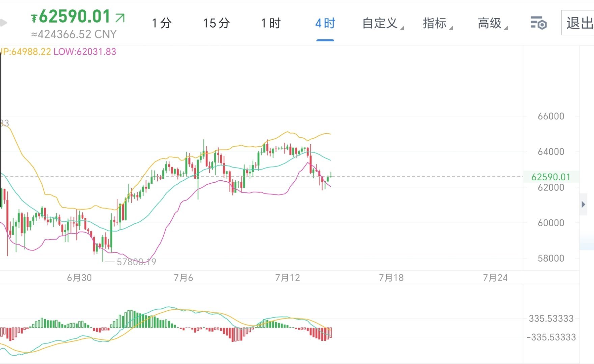
Task: Click the 66000 price axis label
Action: coord(551,116)
